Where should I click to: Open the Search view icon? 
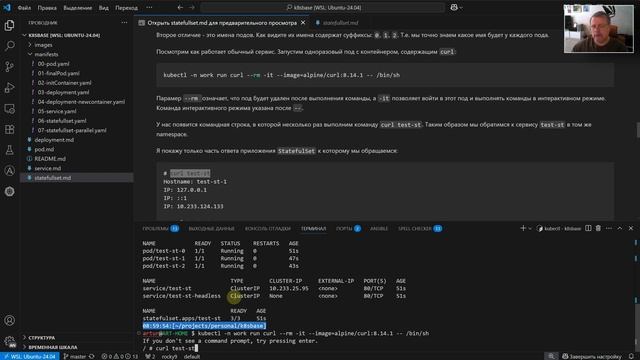9,46
